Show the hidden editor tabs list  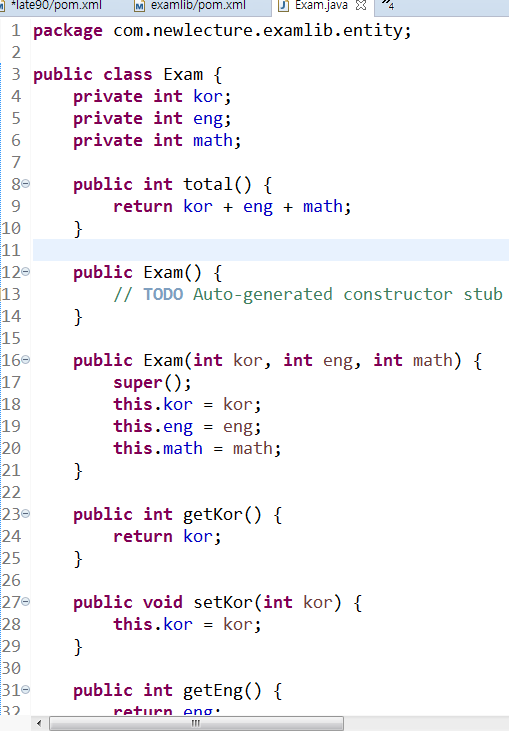[x=387, y=6]
